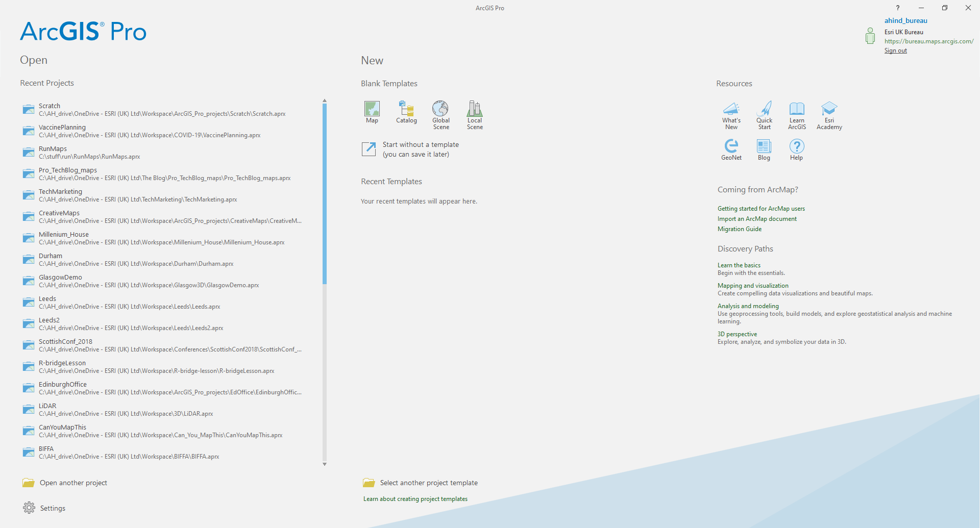Click the Durham.aprx file path text
Screen dimensions: 980x528
point(136,264)
